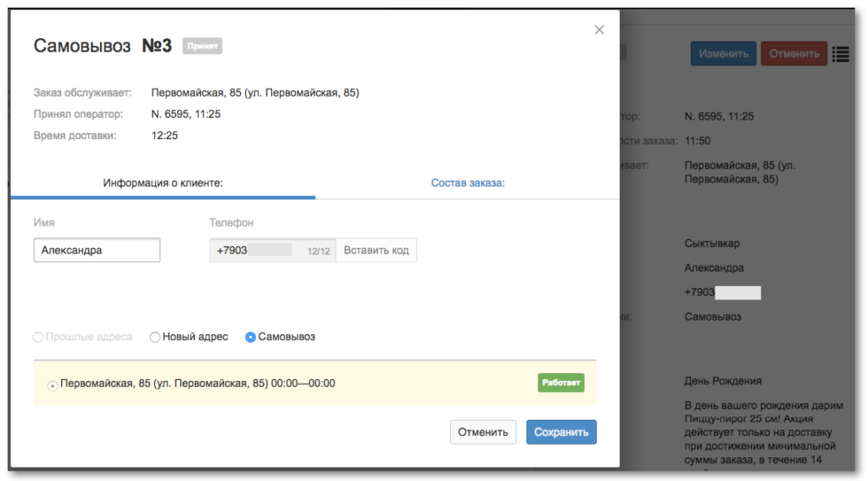868x481 pixels.
Task: Switch to Информация о клиенте tab
Action: (x=163, y=183)
